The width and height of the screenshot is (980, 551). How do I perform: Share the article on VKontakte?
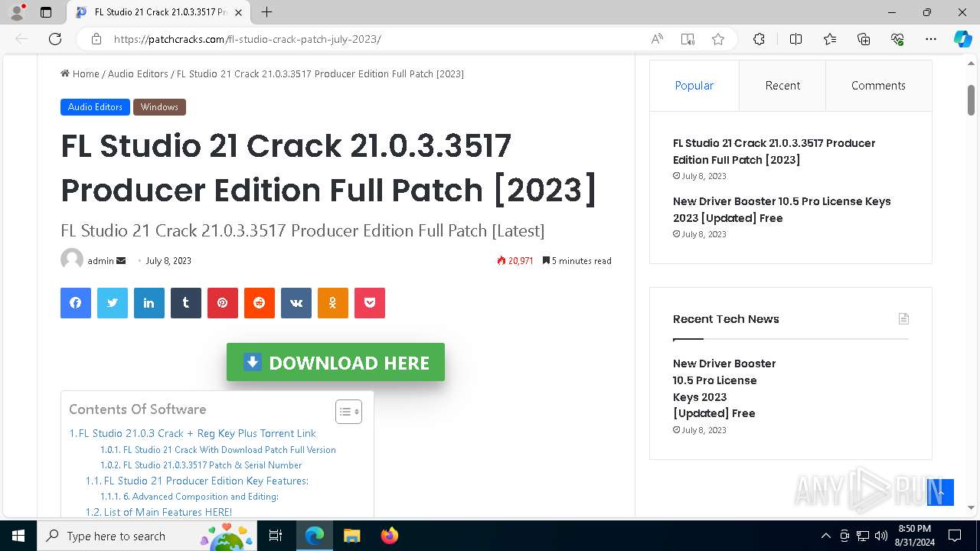[x=296, y=303]
